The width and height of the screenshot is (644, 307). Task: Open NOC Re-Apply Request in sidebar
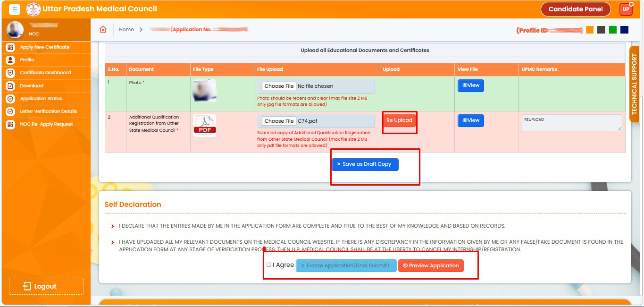pos(46,124)
